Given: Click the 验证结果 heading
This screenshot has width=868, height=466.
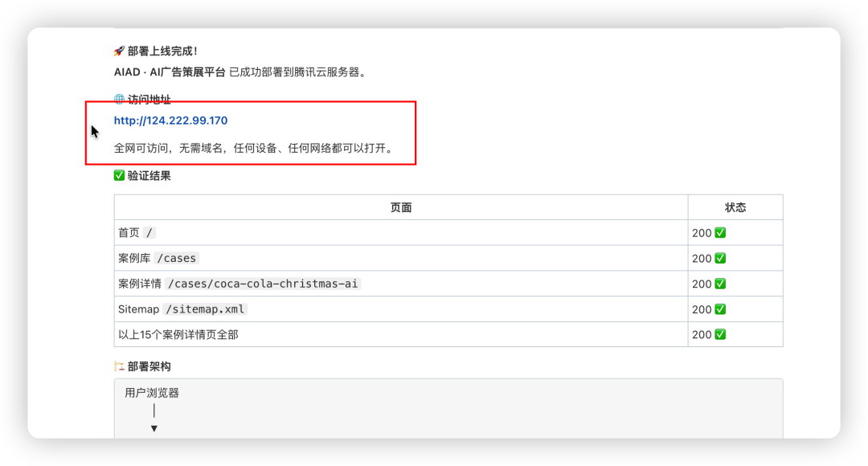Looking at the screenshot, I should pyautogui.click(x=149, y=176).
